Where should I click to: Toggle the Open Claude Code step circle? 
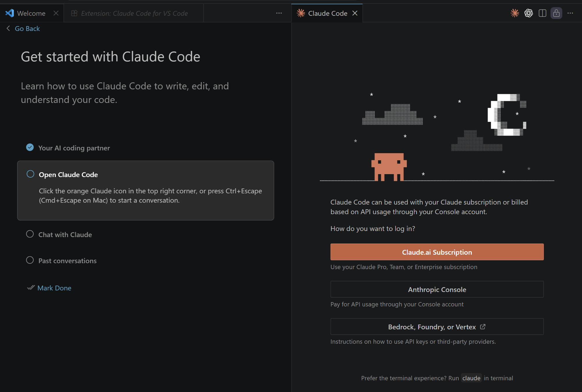[30, 174]
